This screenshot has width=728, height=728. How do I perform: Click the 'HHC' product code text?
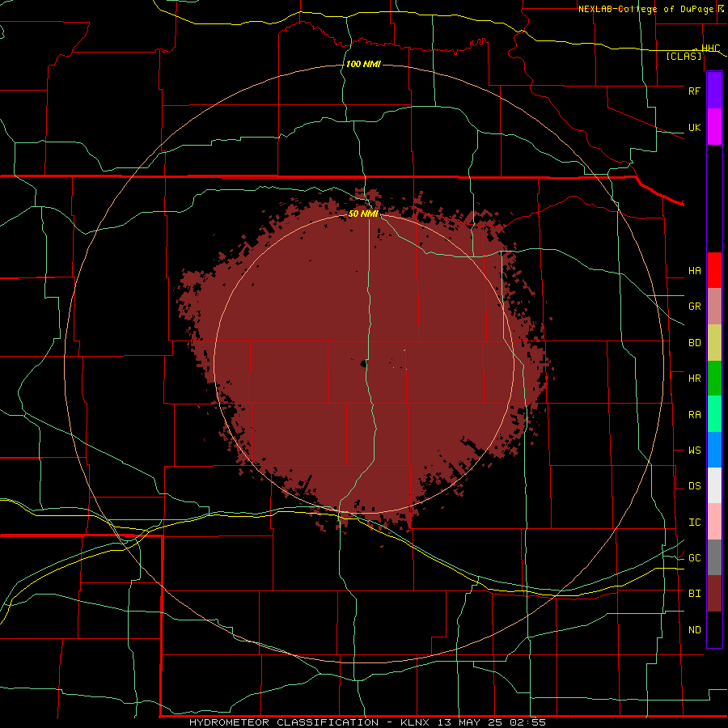coord(710,49)
